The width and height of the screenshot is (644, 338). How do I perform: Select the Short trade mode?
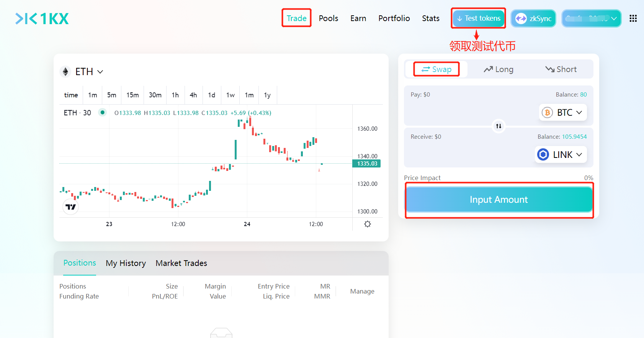(561, 69)
